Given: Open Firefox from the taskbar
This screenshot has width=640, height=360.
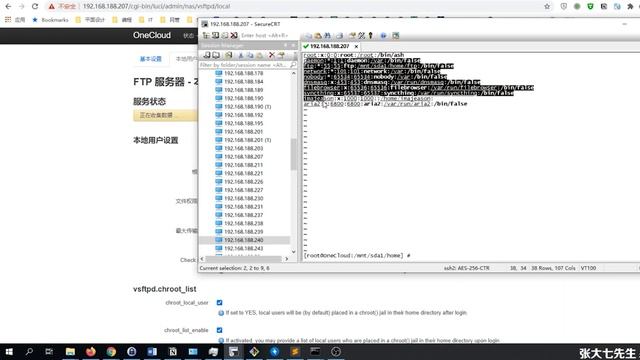Looking at the screenshot, I should [91, 351].
